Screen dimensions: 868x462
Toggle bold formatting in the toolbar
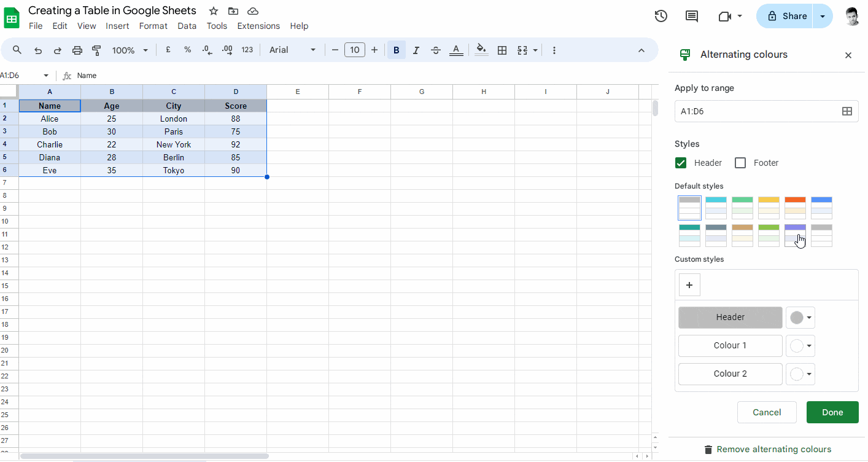tap(396, 50)
